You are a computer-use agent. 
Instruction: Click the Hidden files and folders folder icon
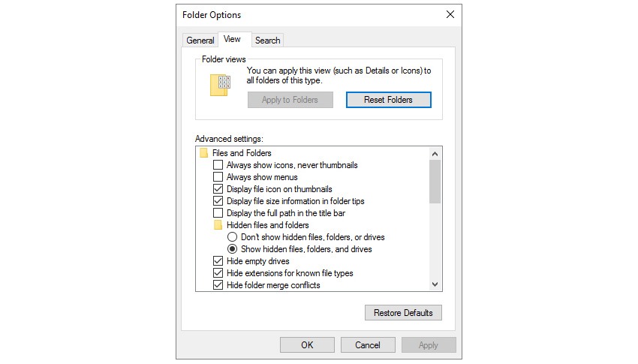pyautogui.click(x=218, y=225)
